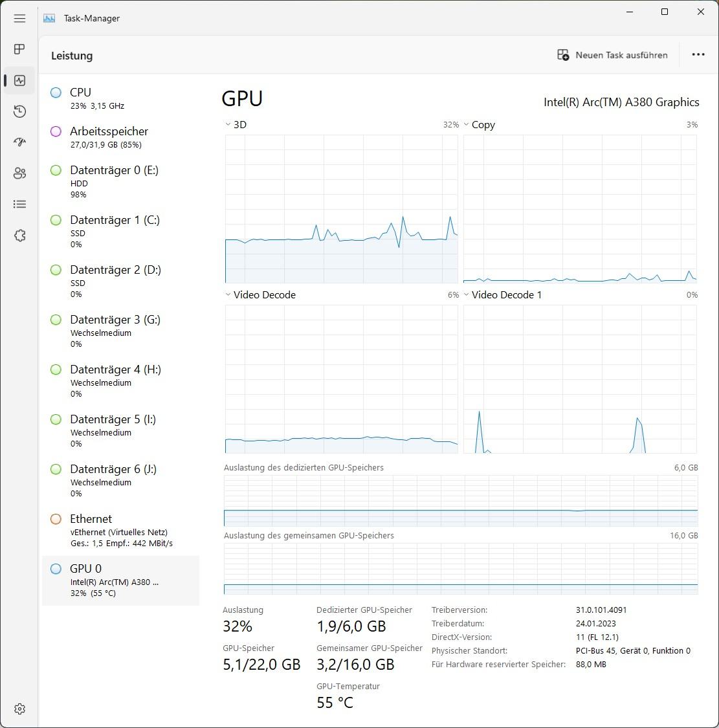Open the Details page icon
This screenshot has width=719, height=728.
19,204
